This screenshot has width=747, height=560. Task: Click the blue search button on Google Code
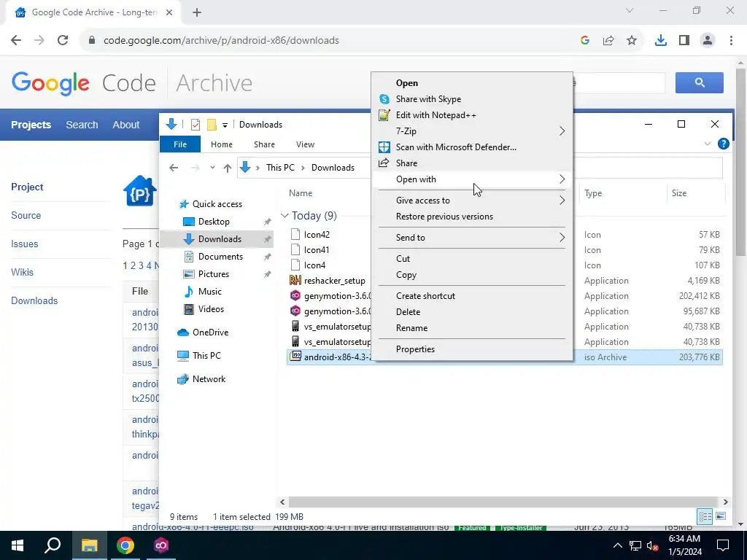(700, 83)
